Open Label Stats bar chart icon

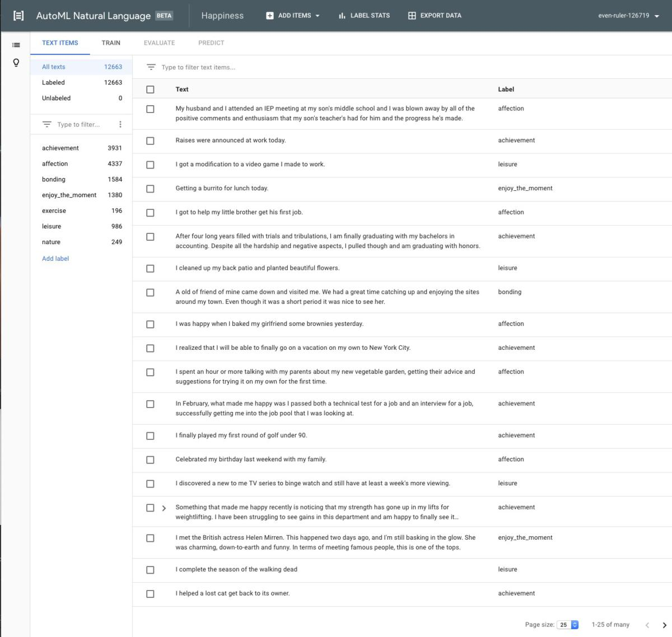click(x=342, y=16)
